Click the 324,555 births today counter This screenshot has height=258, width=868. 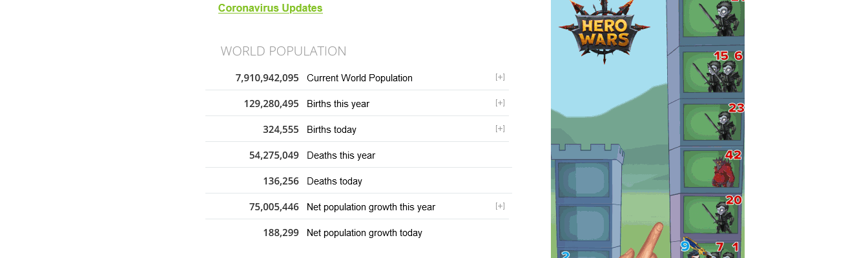click(x=281, y=130)
